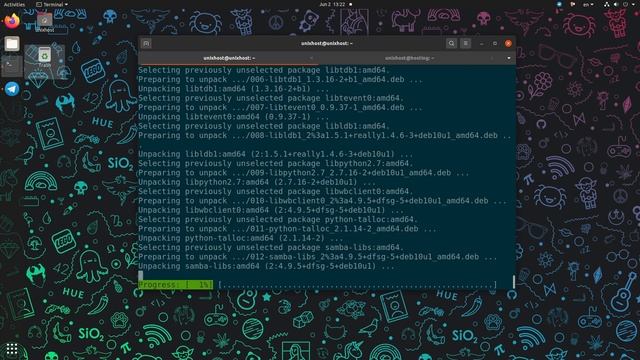Open the en keyboard layout dropdown

click(x=588, y=4)
